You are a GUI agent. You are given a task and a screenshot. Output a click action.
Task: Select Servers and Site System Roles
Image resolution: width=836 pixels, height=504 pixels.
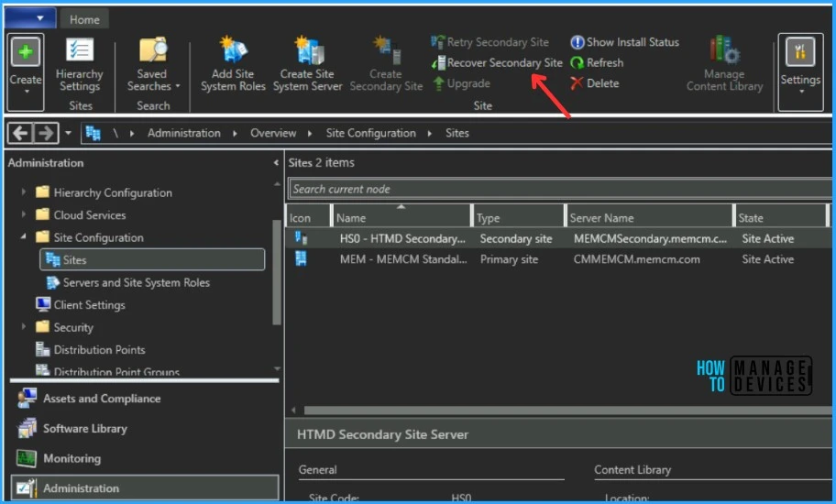(x=128, y=283)
